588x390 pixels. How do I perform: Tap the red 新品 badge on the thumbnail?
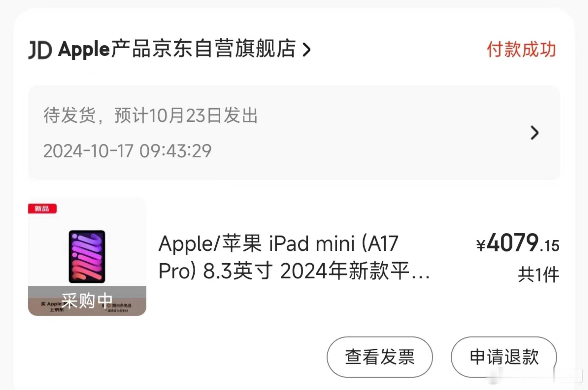[42, 208]
